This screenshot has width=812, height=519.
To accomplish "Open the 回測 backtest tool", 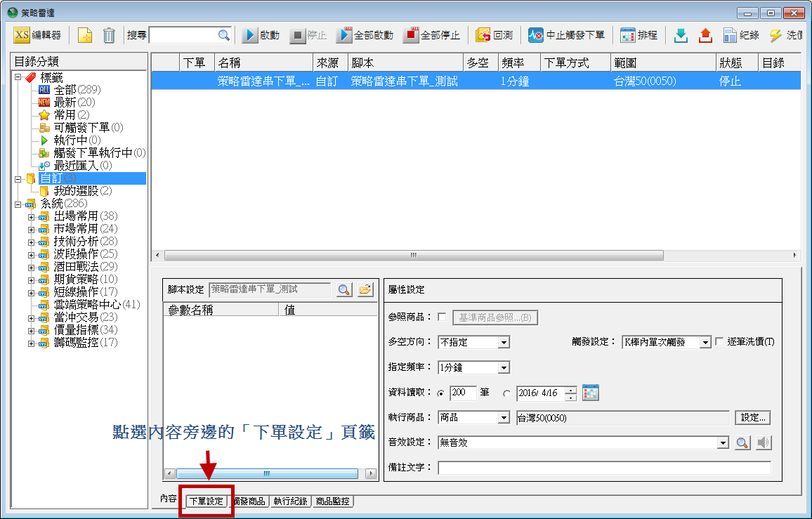I will [494, 35].
